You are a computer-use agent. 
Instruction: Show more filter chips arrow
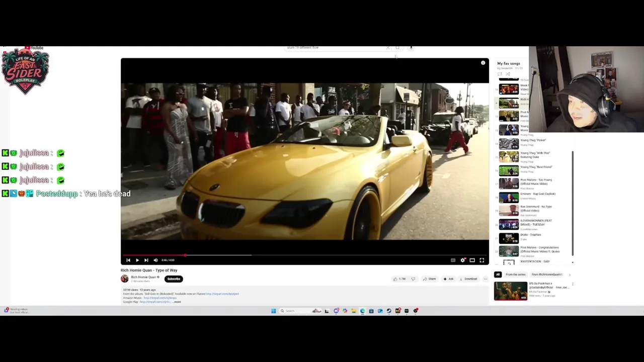[x=570, y=275]
